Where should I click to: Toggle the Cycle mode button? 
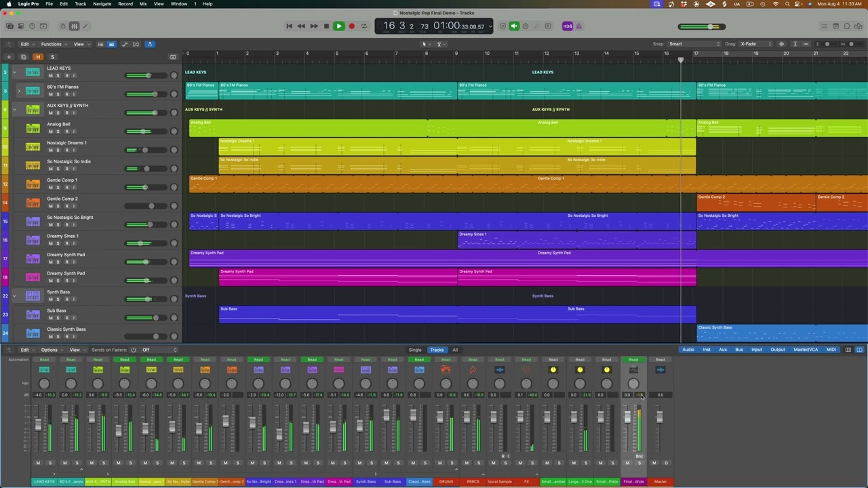point(363,26)
